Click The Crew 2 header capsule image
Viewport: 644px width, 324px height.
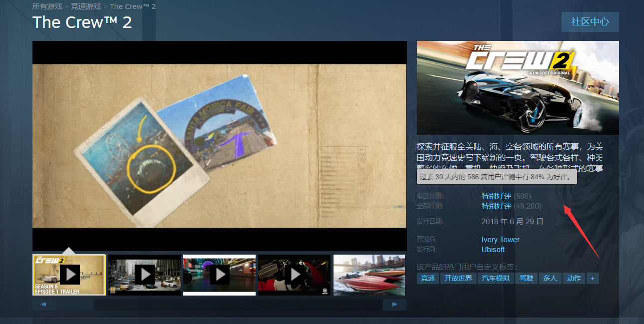click(518, 88)
